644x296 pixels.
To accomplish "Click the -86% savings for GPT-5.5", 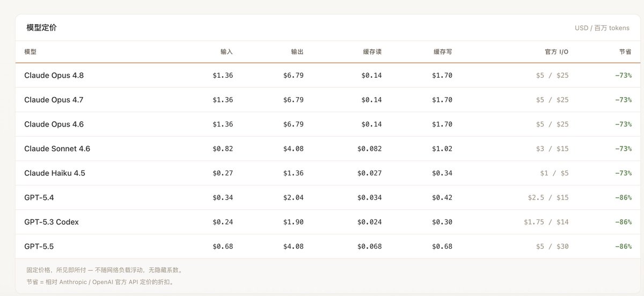I will click(x=623, y=247).
